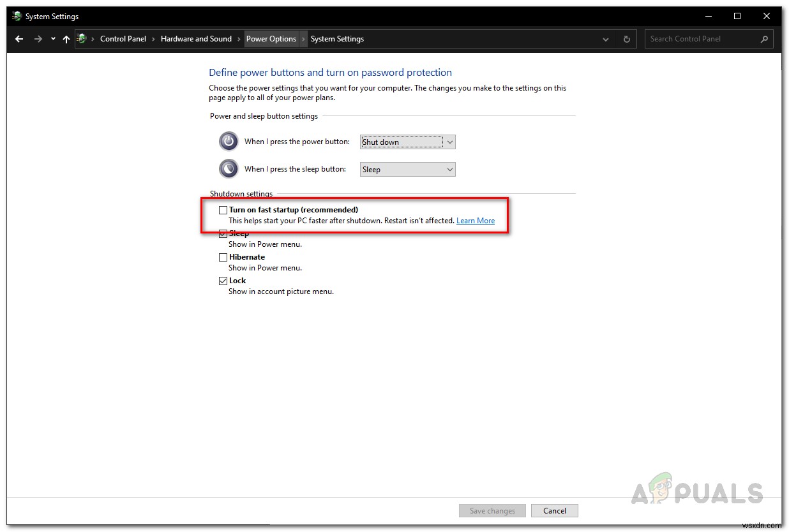The image size is (789, 532).
Task: Navigate to Hardware and Sound breadcrumb
Action: coord(196,39)
